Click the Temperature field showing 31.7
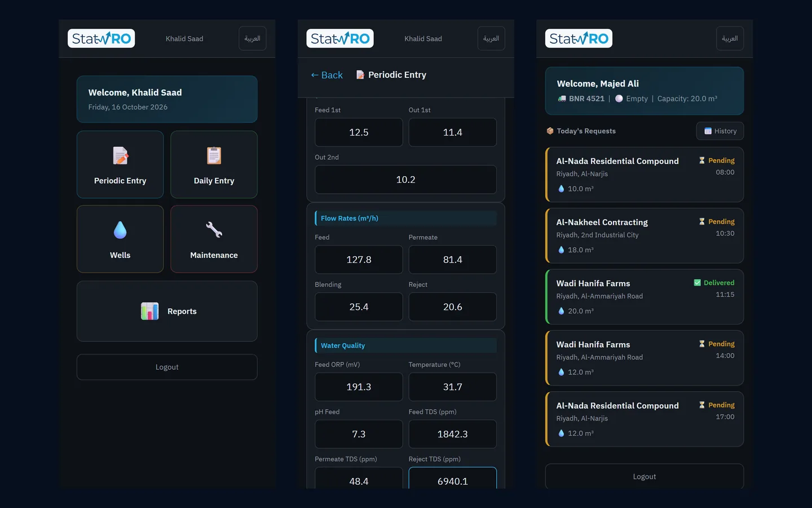The height and width of the screenshot is (508, 812). pos(453,387)
